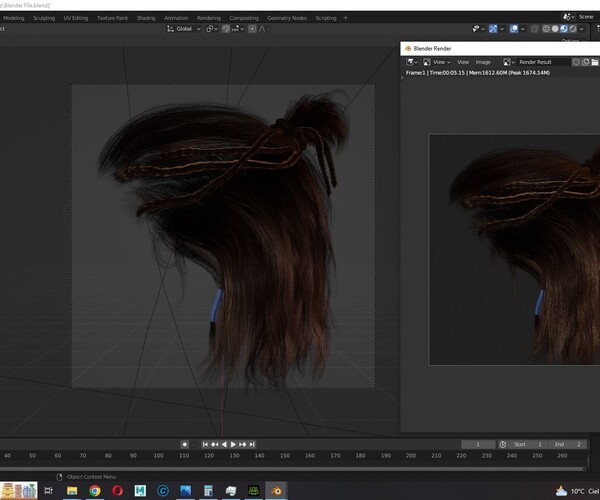
Task: Click the Start frame field
Action: pyautogui.click(x=528, y=444)
